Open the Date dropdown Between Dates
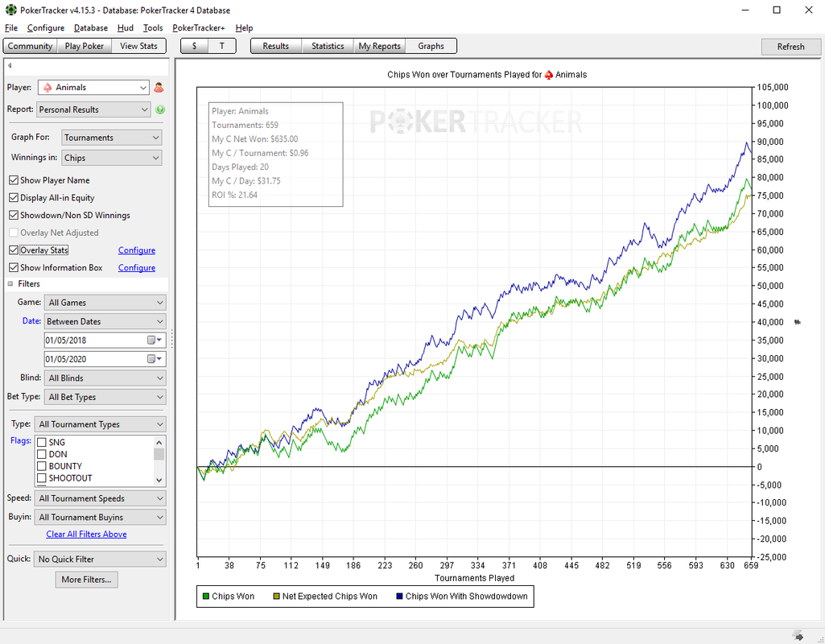825x644 pixels. pyautogui.click(x=105, y=321)
